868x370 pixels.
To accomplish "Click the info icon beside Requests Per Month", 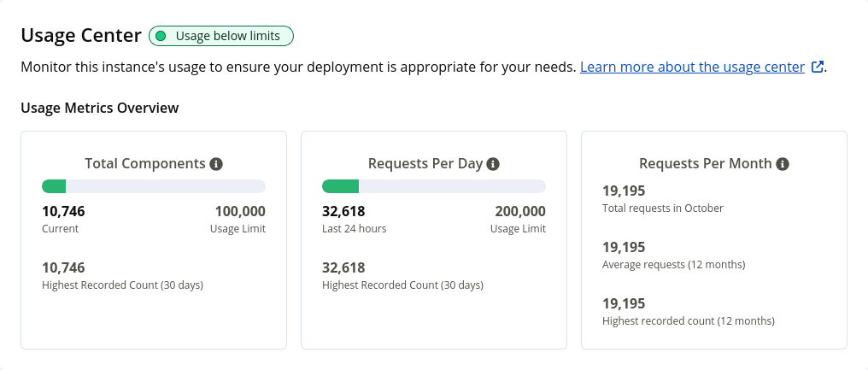I will click(783, 163).
